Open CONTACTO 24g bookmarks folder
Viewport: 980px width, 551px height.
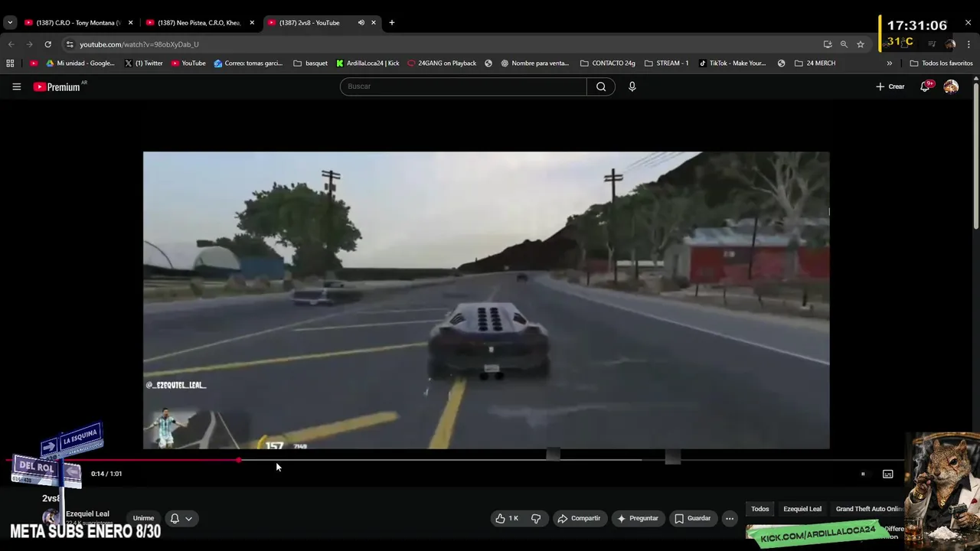point(608,64)
